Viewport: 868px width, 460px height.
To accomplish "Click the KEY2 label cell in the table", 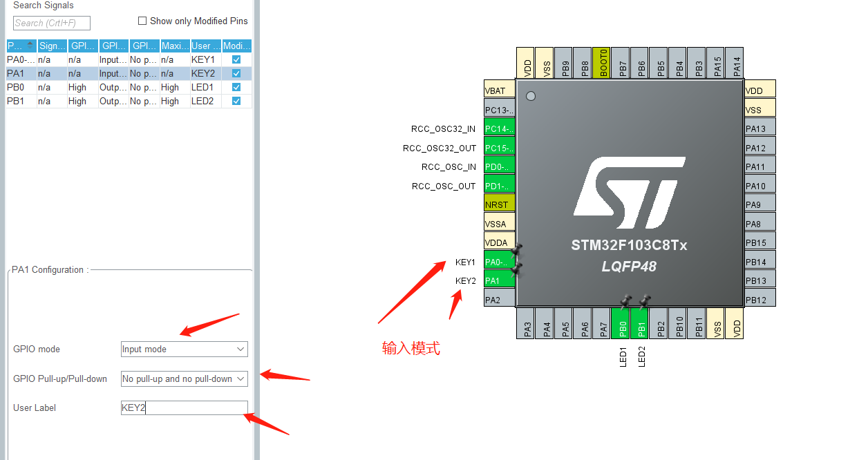I will click(x=206, y=73).
